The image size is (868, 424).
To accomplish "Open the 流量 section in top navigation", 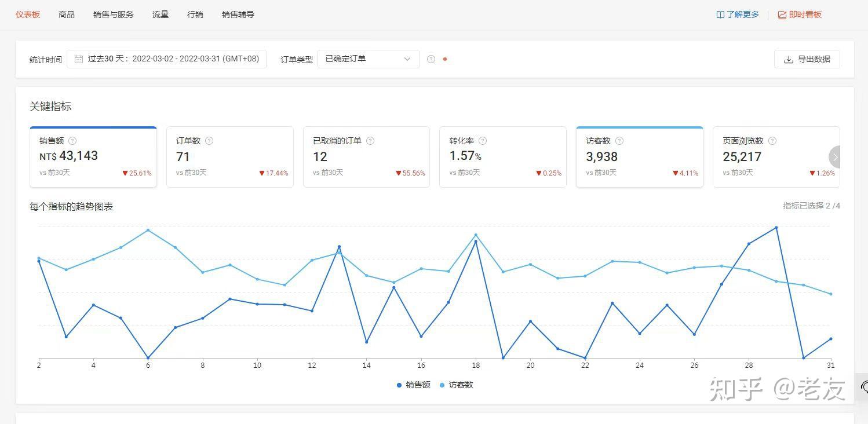I will 160,14.
